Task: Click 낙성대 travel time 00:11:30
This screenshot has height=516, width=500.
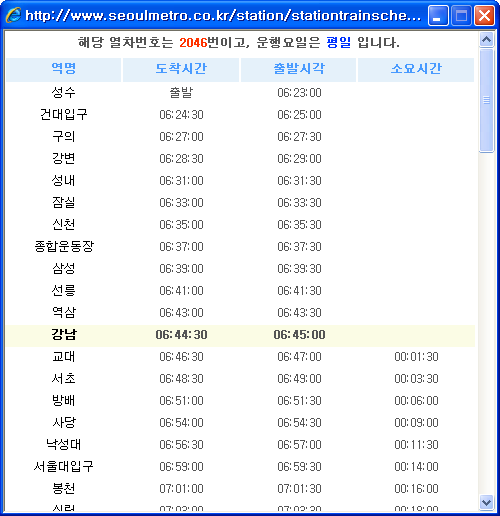Action: (416, 445)
